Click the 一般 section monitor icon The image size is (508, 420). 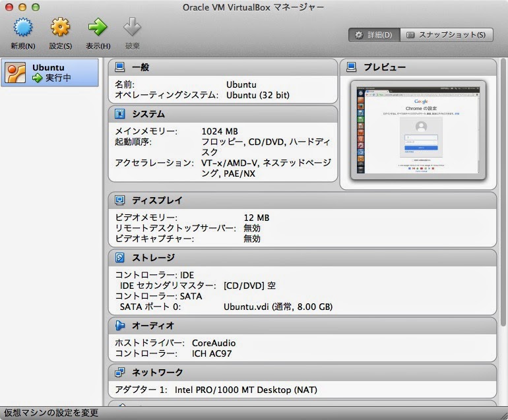pyautogui.click(x=120, y=67)
